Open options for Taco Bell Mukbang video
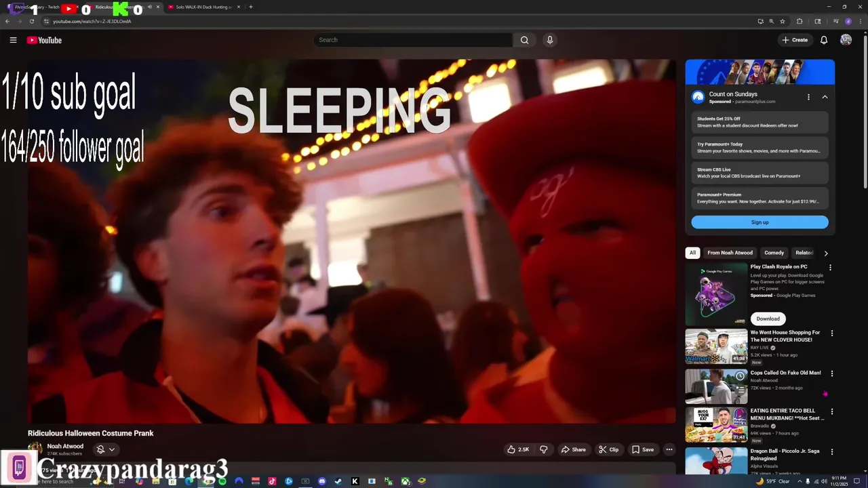The height and width of the screenshot is (488, 868). (832, 411)
